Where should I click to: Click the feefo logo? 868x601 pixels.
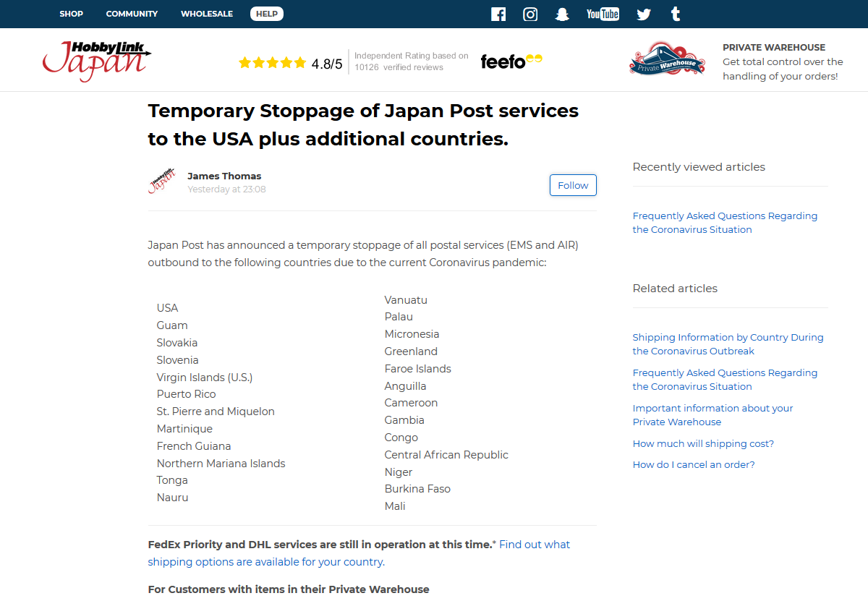coord(511,61)
